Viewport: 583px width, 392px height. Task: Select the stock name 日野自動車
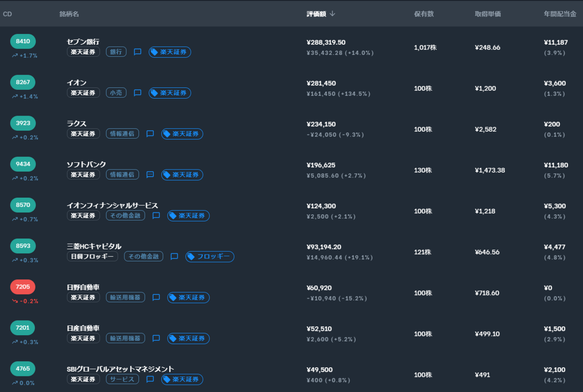coord(83,287)
